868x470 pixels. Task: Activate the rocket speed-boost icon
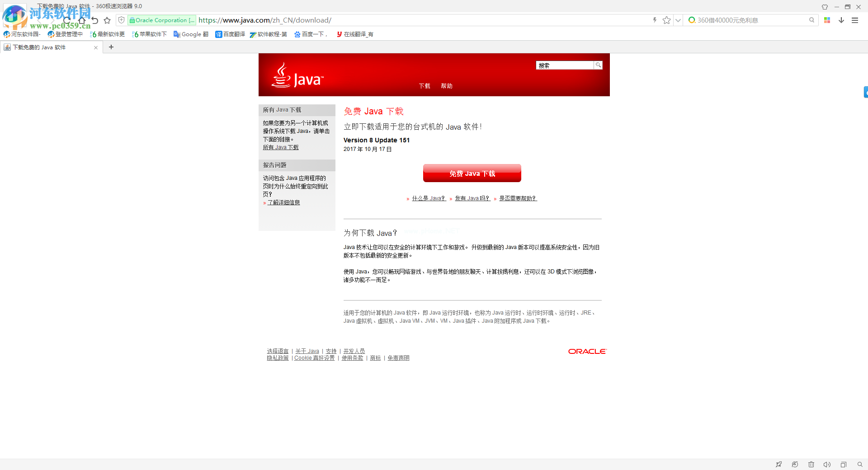[x=779, y=465]
